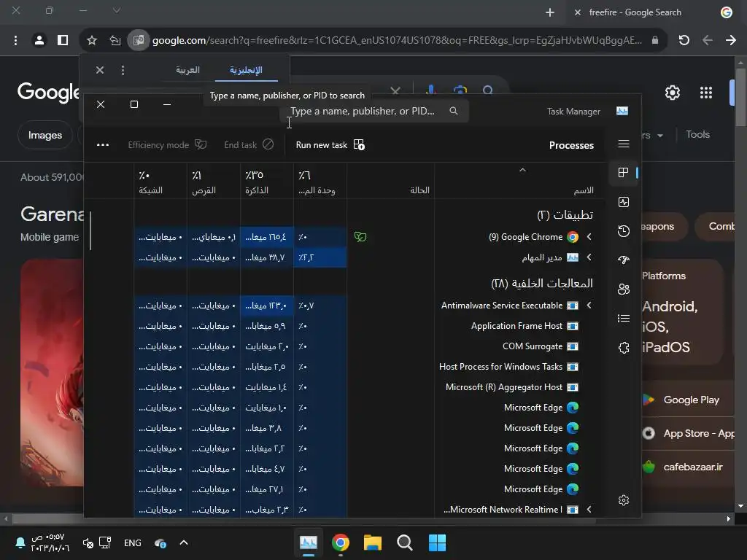Open Chrome tab search dropdown chevron
Viewport: 747px width, 560px height.
click(117, 10)
